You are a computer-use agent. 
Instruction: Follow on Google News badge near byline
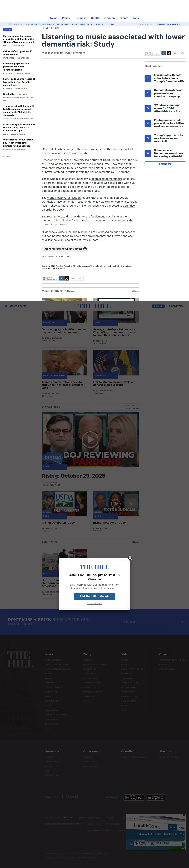pyautogui.click(x=152, y=53)
